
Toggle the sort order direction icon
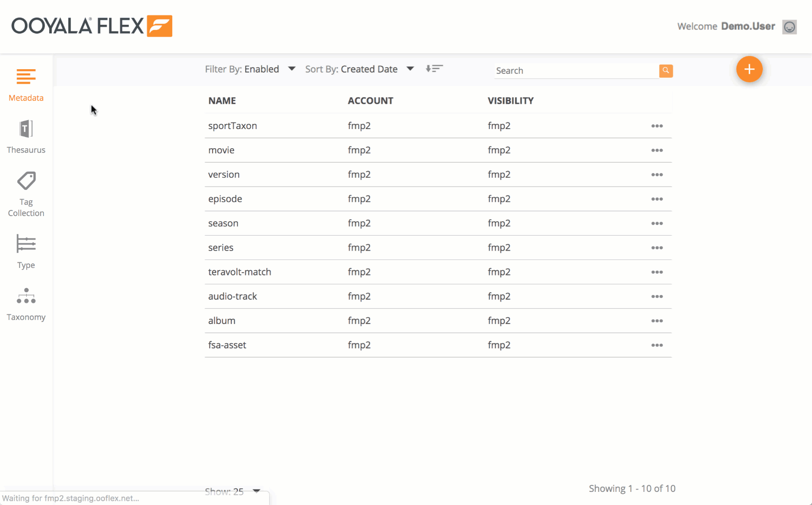pyautogui.click(x=434, y=69)
